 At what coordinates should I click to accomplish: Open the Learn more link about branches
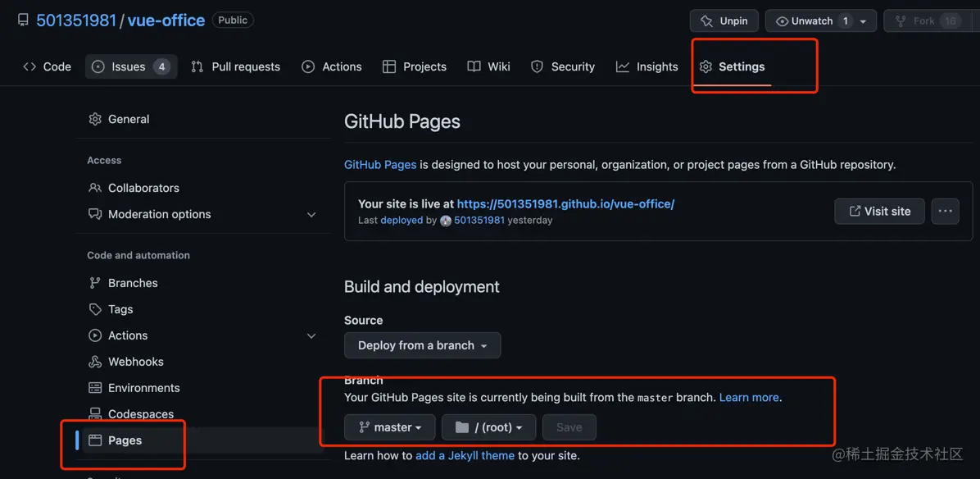(747, 397)
